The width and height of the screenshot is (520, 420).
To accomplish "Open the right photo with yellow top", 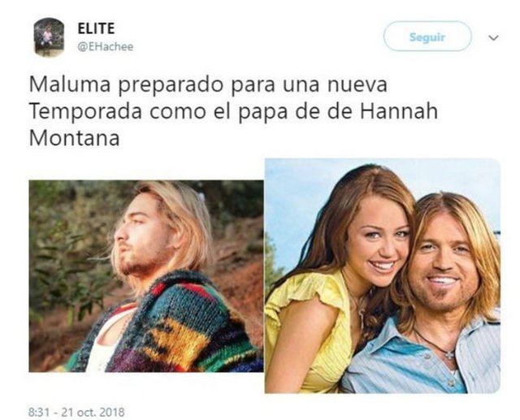I will pyautogui.click(x=383, y=275).
